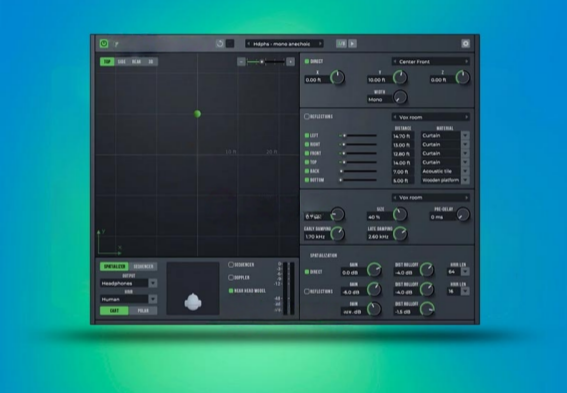Toggle the Direct section enable at top
This screenshot has width=567, height=393.
[x=307, y=61]
